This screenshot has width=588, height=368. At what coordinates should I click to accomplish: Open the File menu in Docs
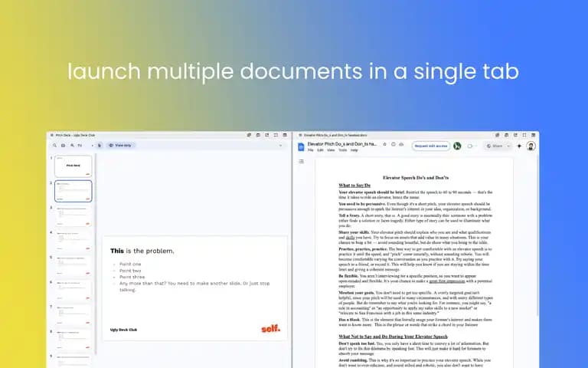pyautogui.click(x=311, y=150)
